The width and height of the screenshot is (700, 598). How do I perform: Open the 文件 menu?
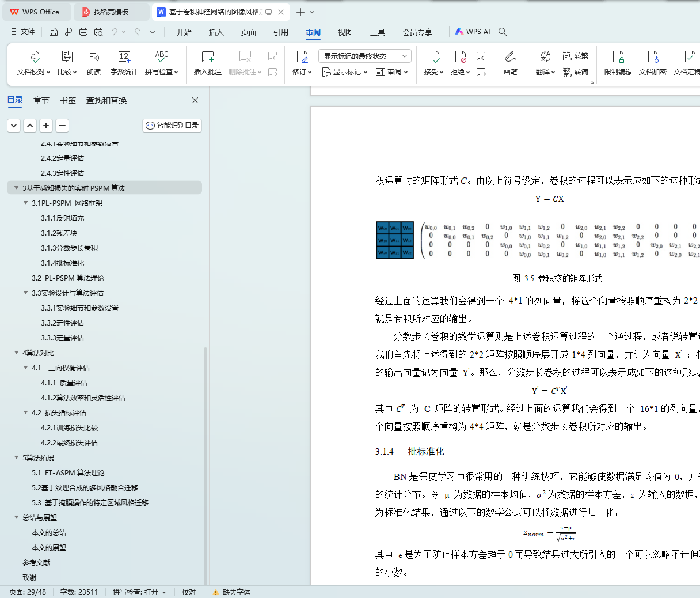coord(23,32)
